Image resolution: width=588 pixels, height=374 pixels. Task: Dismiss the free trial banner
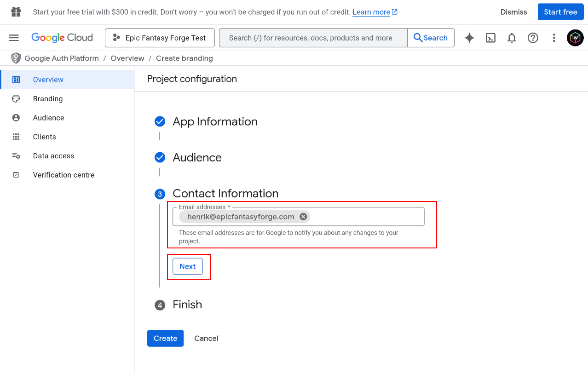[513, 12]
